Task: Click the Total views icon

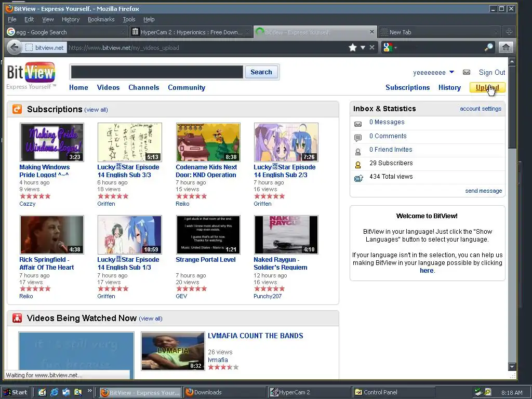Action: 358,178
